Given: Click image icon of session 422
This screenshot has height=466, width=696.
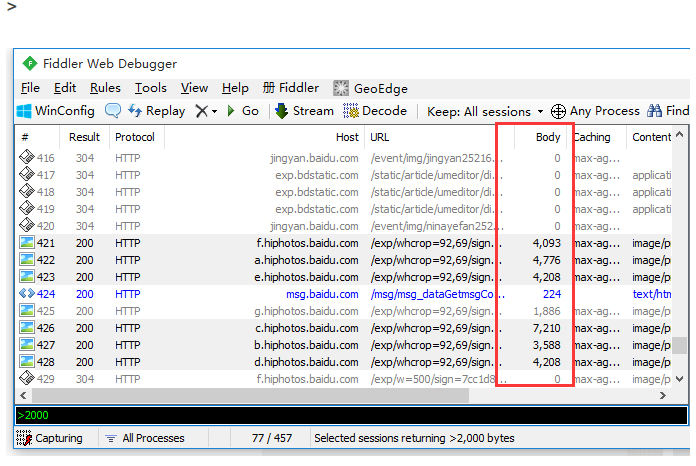Looking at the screenshot, I should tap(27, 259).
